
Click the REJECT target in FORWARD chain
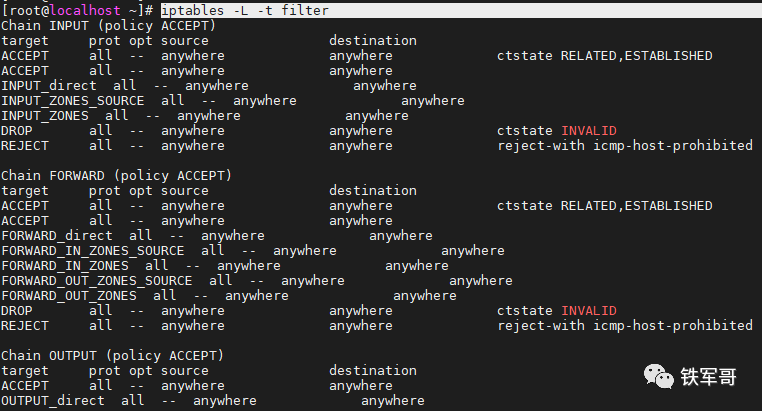click(x=25, y=325)
